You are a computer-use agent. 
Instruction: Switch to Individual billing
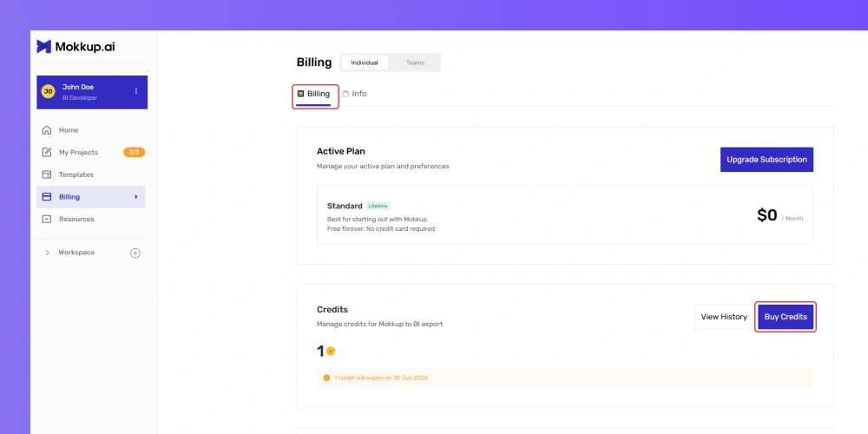pos(365,62)
